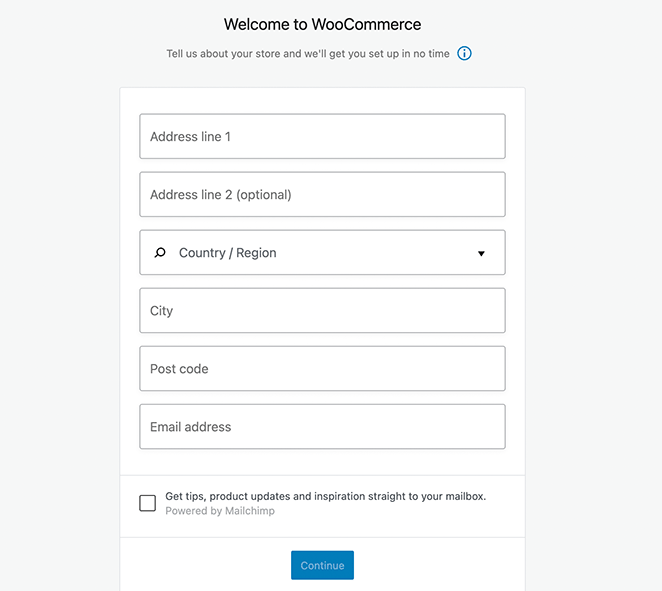
Task: Click the 'Powered by Mailchimp' caption
Action: [219, 511]
